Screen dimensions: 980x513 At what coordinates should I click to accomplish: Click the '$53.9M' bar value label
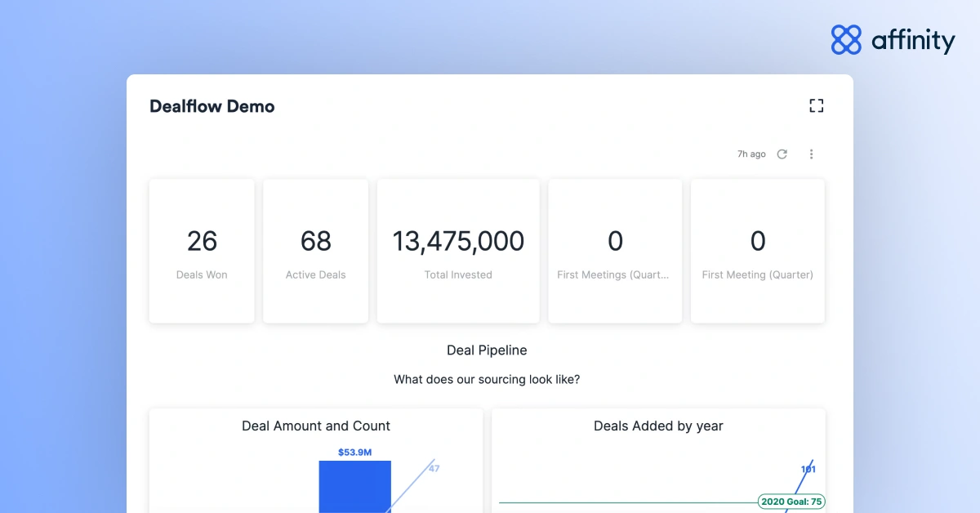pos(355,452)
